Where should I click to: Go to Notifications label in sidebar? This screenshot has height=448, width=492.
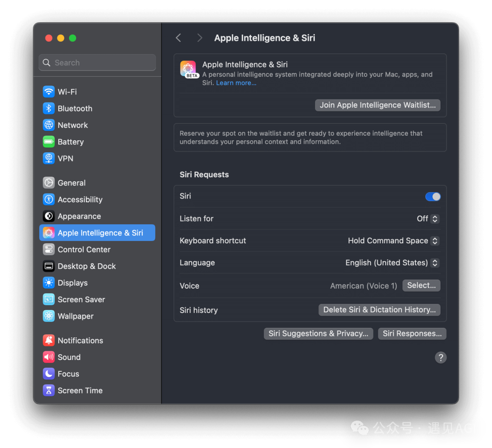(x=80, y=340)
